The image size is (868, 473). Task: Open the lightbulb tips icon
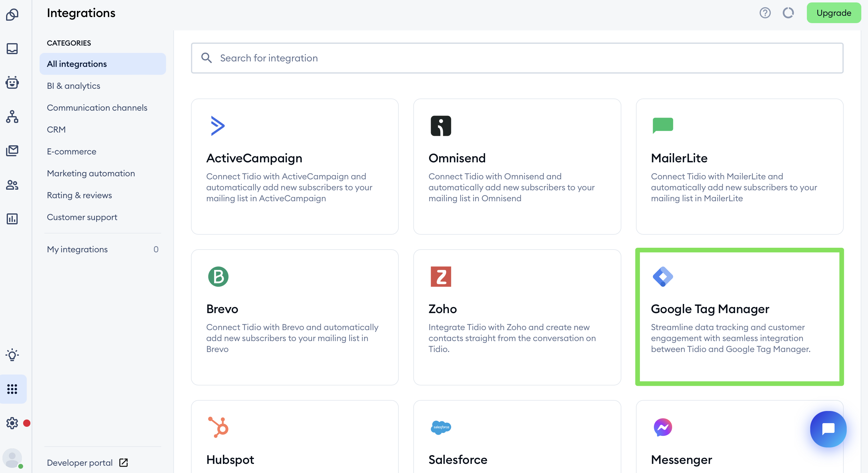pos(12,355)
